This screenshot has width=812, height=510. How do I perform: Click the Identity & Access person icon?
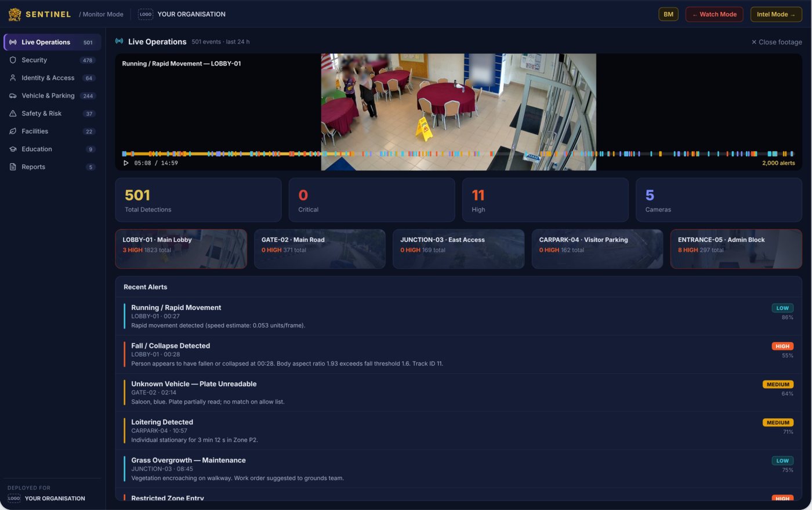pos(13,78)
